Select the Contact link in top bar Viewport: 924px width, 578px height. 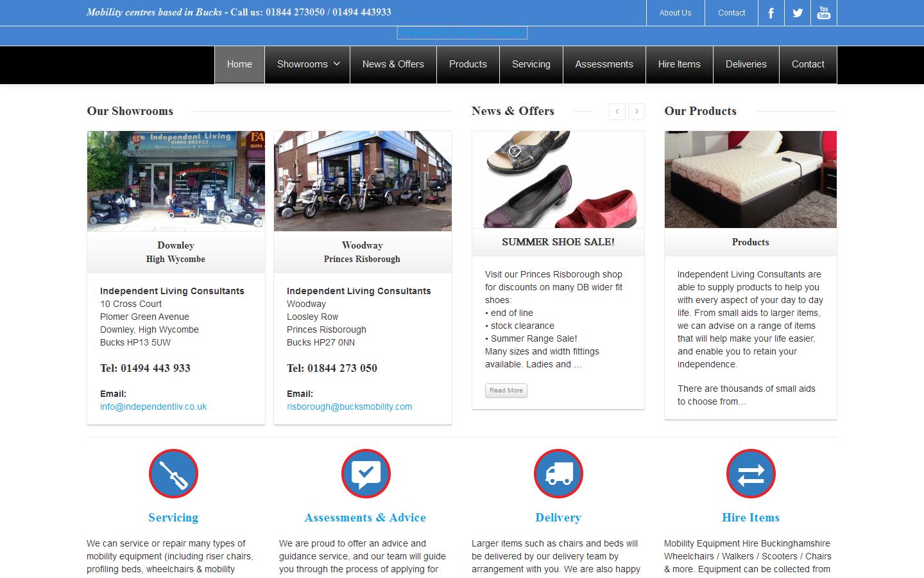[x=731, y=12]
